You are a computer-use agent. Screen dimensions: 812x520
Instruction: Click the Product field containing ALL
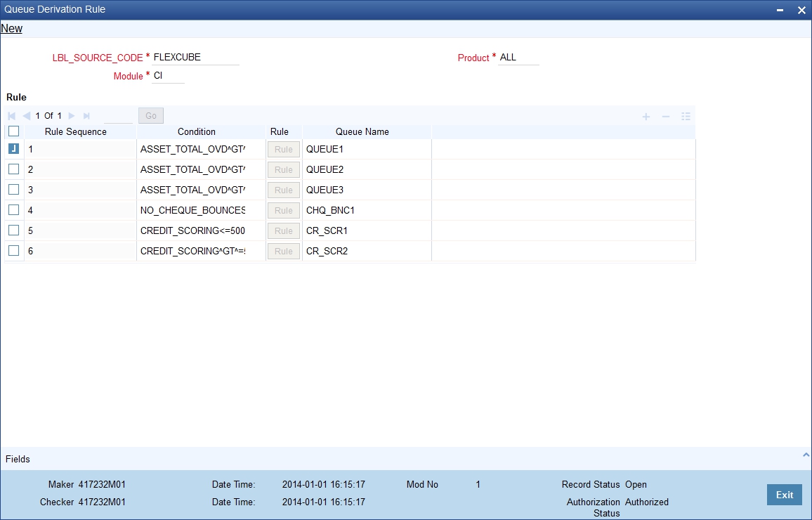[518, 58]
